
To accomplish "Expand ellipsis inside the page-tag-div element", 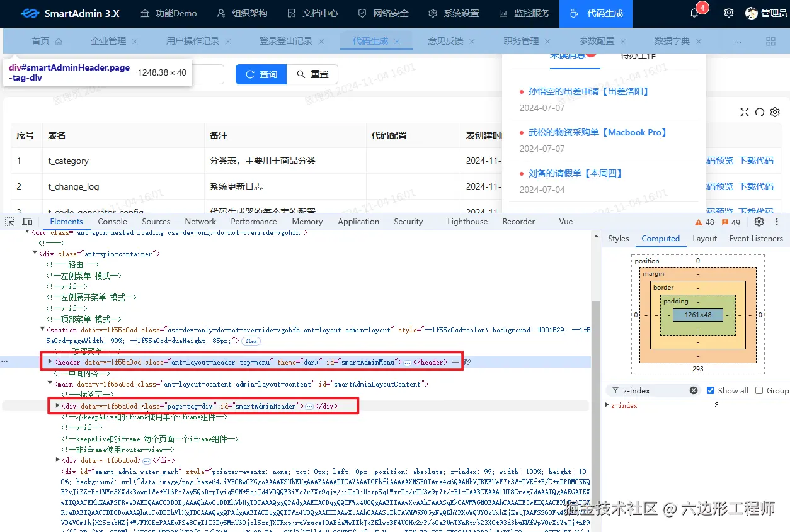I will pyautogui.click(x=309, y=407).
